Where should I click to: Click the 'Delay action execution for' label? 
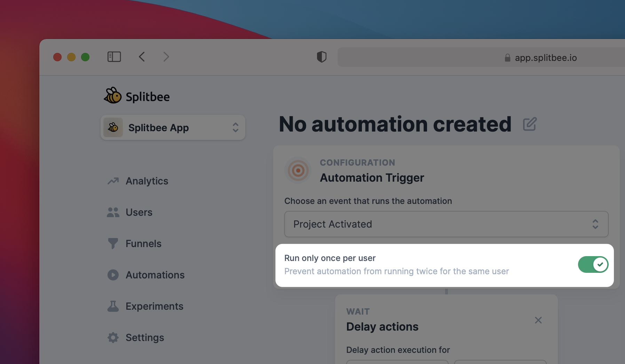click(x=398, y=350)
